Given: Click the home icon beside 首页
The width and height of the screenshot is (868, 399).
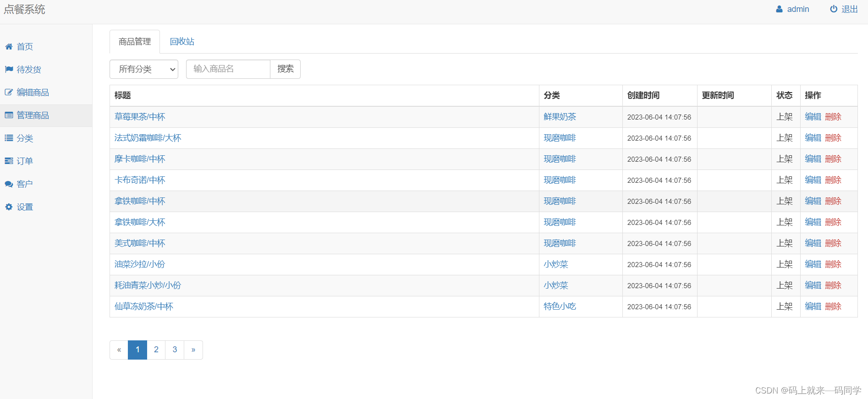Looking at the screenshot, I should click(x=9, y=47).
